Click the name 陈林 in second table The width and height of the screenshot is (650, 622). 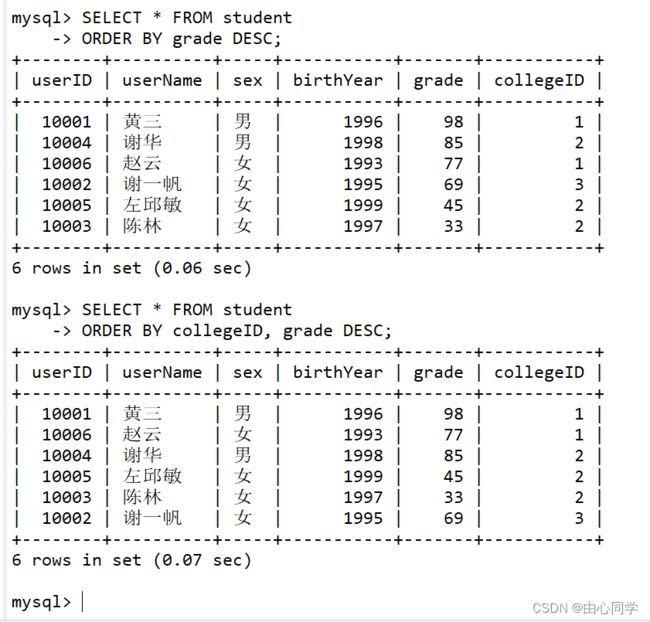click(x=142, y=497)
